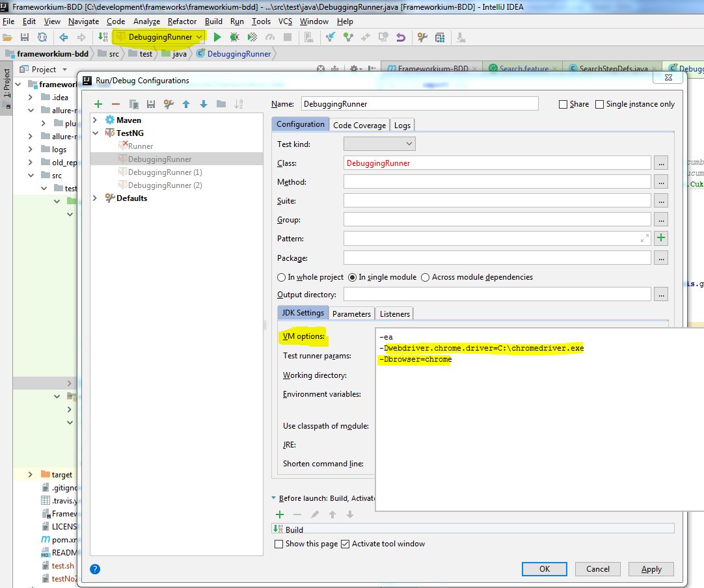The height and width of the screenshot is (588, 704).
Task: Click the Cancel button
Action: coord(597,569)
